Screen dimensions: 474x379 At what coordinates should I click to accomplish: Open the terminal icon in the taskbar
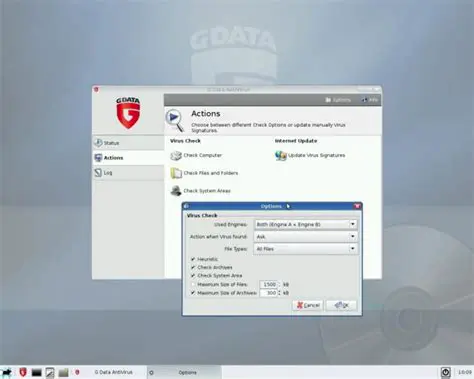(x=36, y=372)
